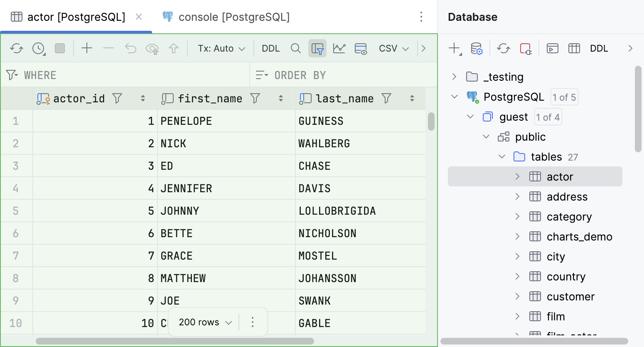
Task: Open the table editor grid icon in Database panel
Action: 574,48
